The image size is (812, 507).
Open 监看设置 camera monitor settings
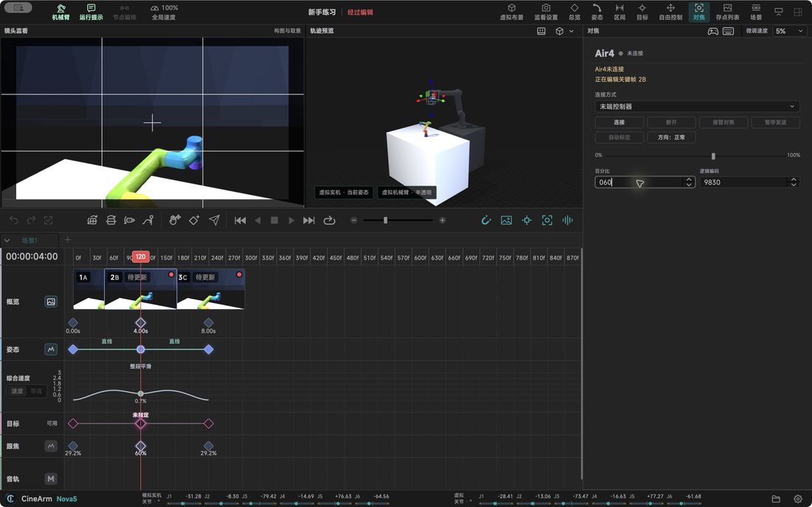[x=546, y=12]
